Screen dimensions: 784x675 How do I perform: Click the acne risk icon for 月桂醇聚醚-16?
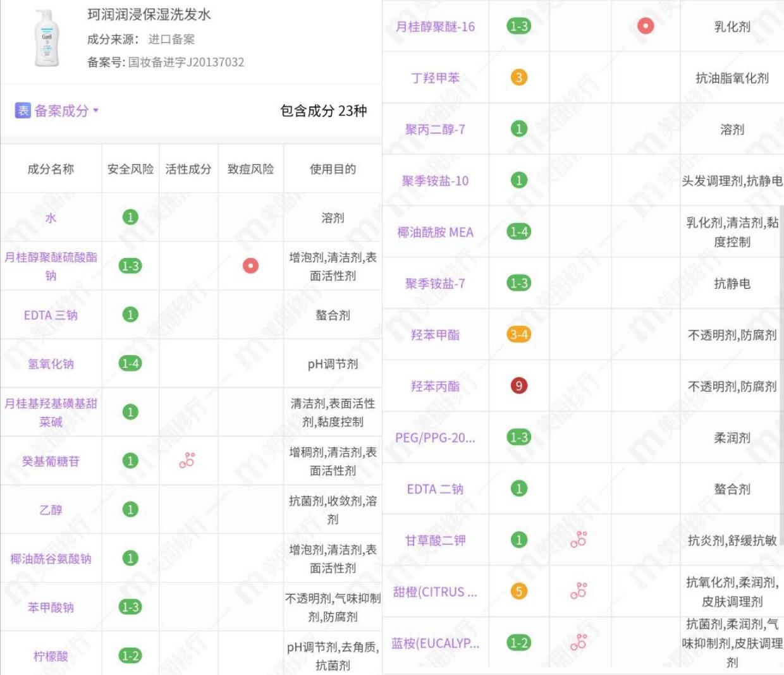tap(644, 27)
